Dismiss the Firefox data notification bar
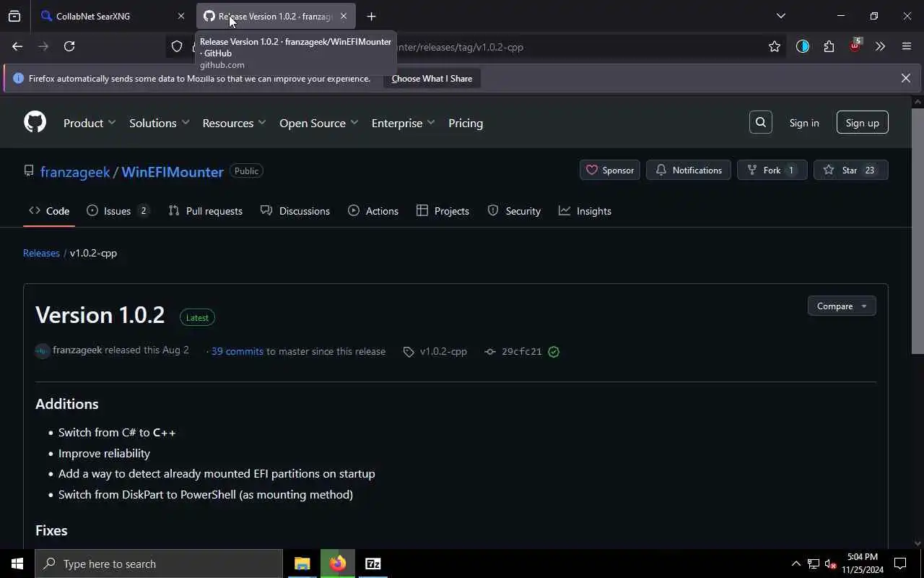This screenshot has height=578, width=924. [906, 78]
